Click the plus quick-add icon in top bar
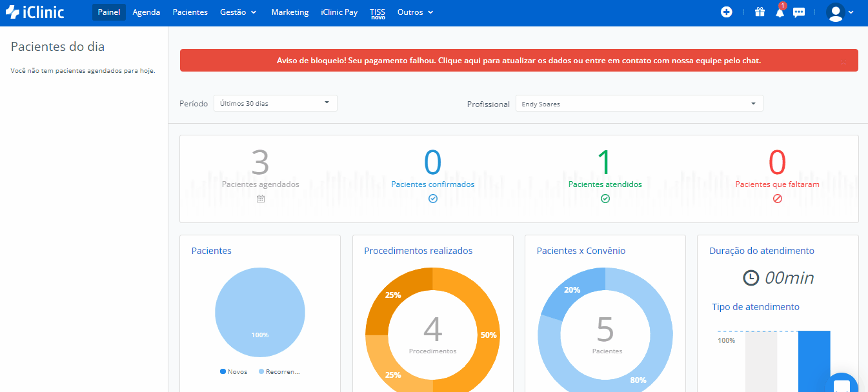Viewport: 868px width, 392px height. pyautogui.click(x=727, y=12)
